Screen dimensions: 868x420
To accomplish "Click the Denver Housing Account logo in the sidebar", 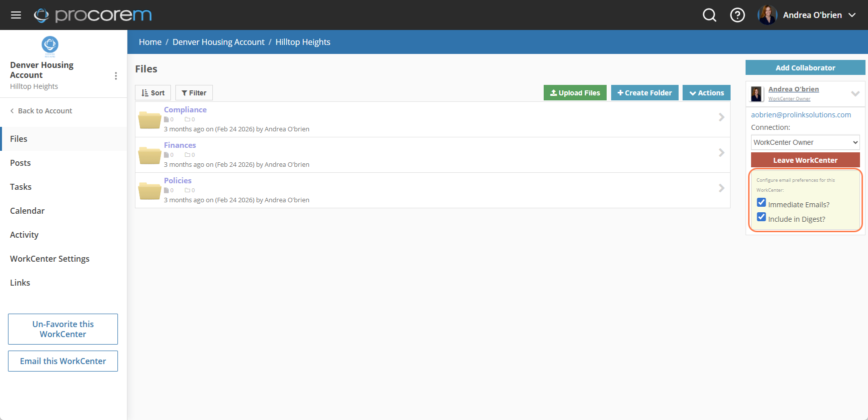I will pyautogui.click(x=50, y=45).
